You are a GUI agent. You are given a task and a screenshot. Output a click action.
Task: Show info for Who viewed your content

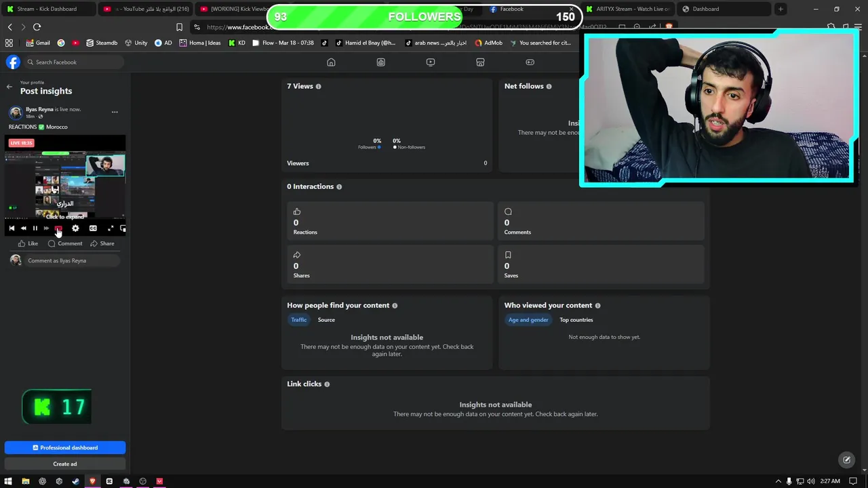tap(597, 306)
